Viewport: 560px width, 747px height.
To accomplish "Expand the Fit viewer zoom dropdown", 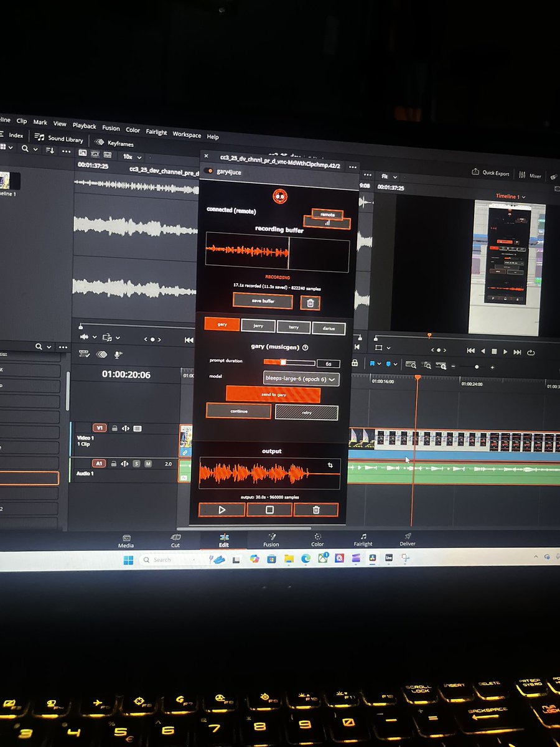I will point(390,176).
